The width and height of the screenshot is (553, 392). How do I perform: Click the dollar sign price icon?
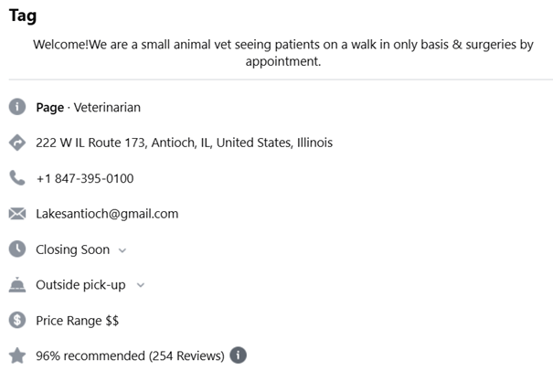coord(17,321)
